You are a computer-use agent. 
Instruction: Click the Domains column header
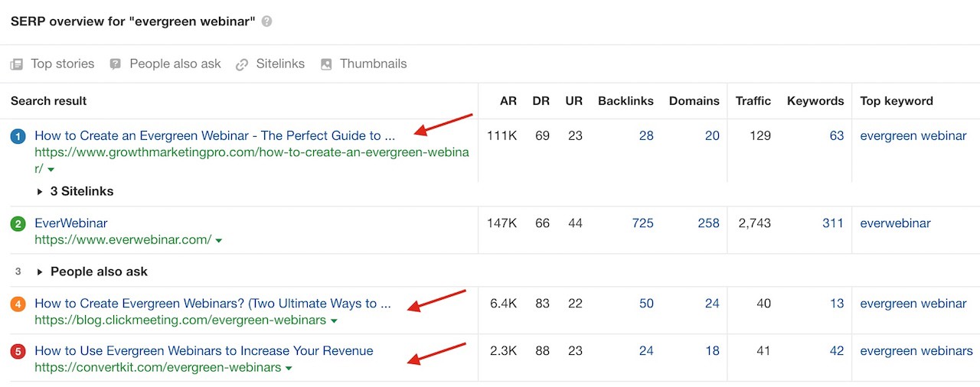coord(694,101)
